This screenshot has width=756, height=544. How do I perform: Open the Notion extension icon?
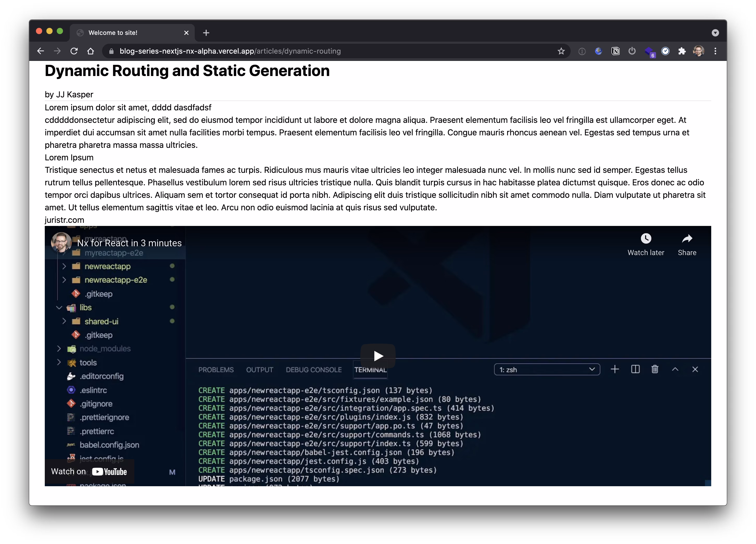point(615,51)
